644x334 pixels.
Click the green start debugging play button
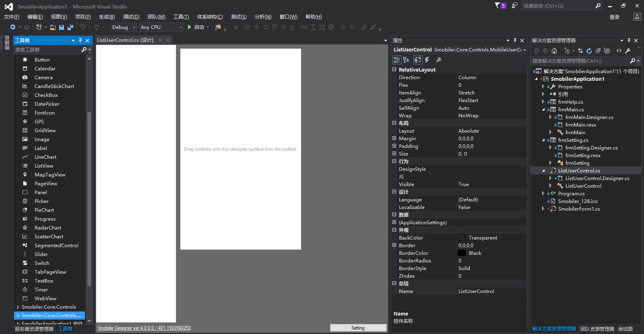pyautogui.click(x=190, y=27)
